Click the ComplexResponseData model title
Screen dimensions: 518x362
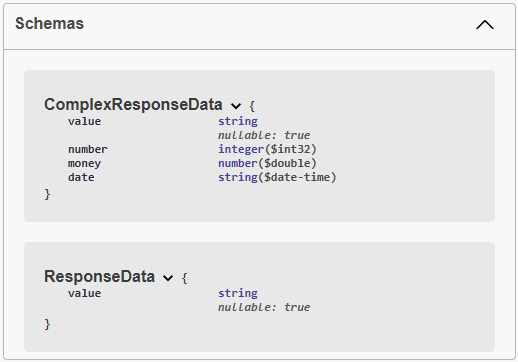coord(133,105)
